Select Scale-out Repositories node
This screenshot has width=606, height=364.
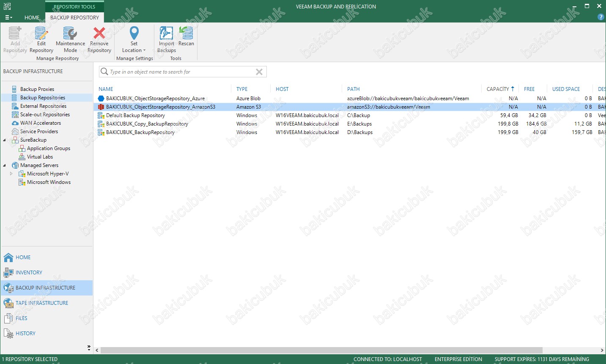click(45, 115)
